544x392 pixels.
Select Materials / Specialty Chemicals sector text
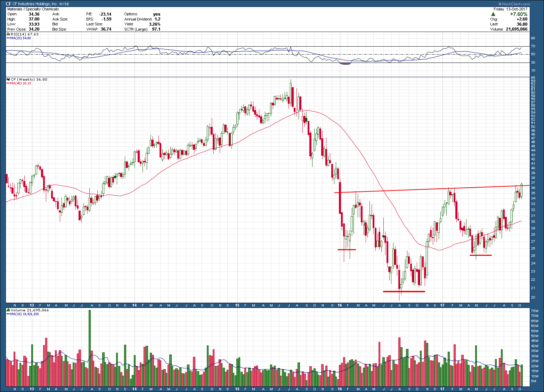(x=33, y=9)
